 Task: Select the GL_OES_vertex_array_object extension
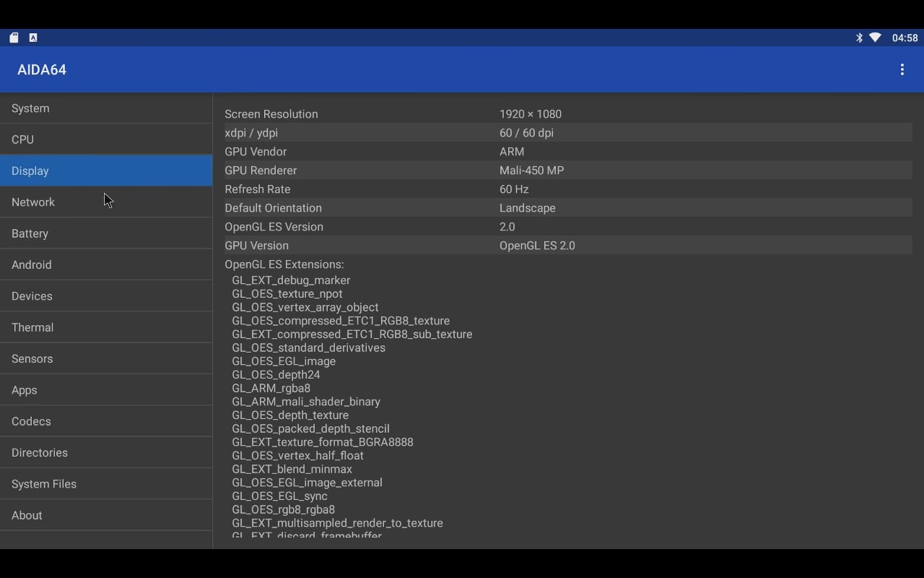tap(305, 307)
